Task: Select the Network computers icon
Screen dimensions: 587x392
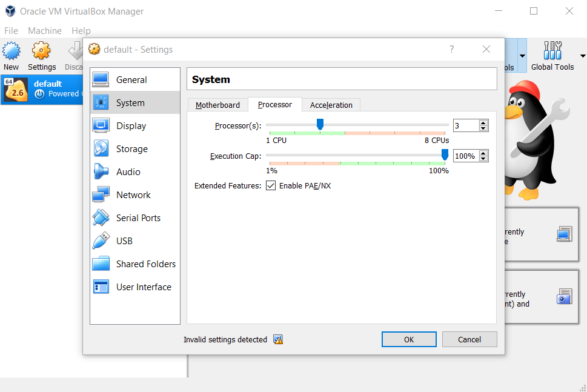Action: pyautogui.click(x=101, y=194)
